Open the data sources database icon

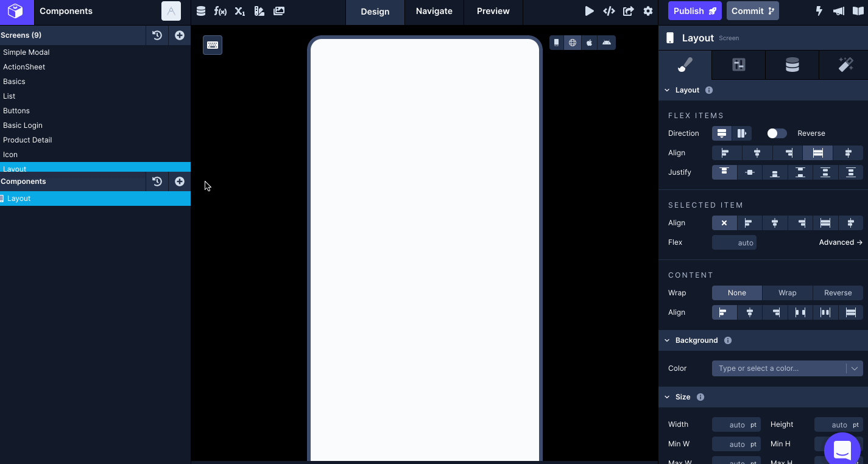pyautogui.click(x=201, y=11)
